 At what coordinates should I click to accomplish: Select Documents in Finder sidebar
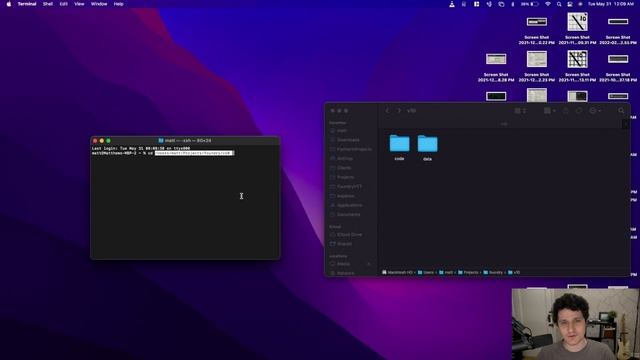(x=345, y=214)
